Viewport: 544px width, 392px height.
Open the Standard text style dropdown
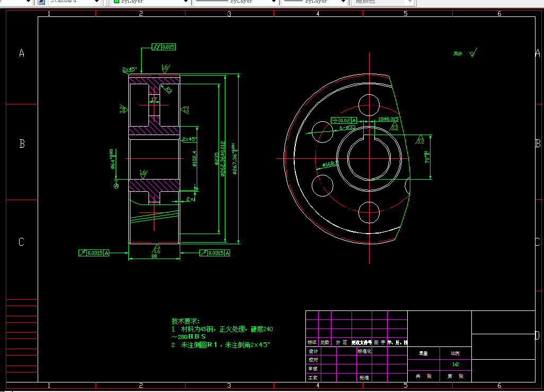coord(98,2)
